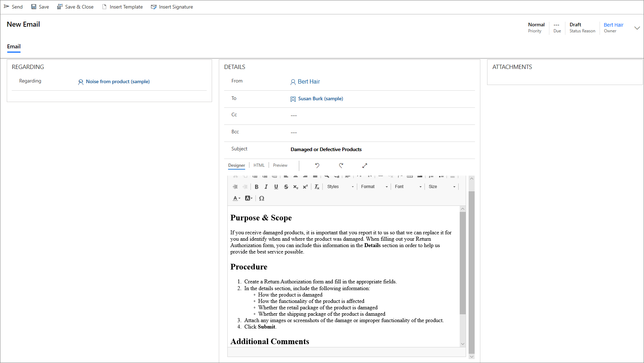Toggle superscript formatting
Viewport: 644px width, 363px height.
[x=305, y=186]
